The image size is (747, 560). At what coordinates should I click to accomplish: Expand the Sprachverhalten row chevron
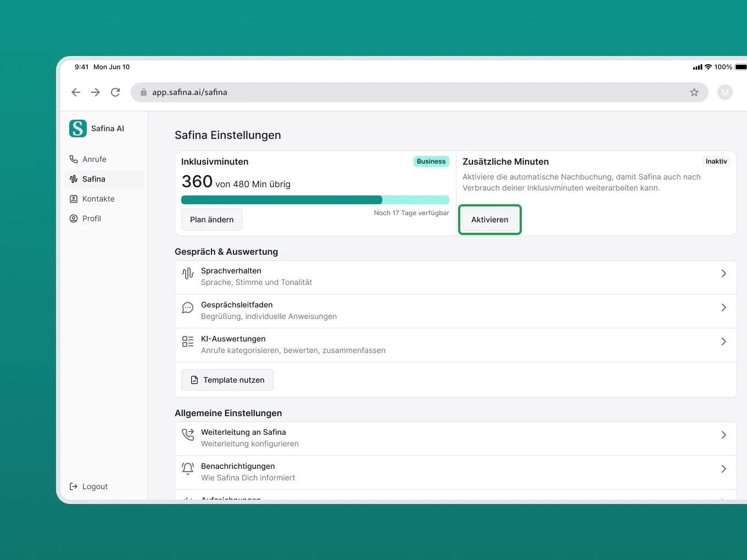click(x=723, y=273)
